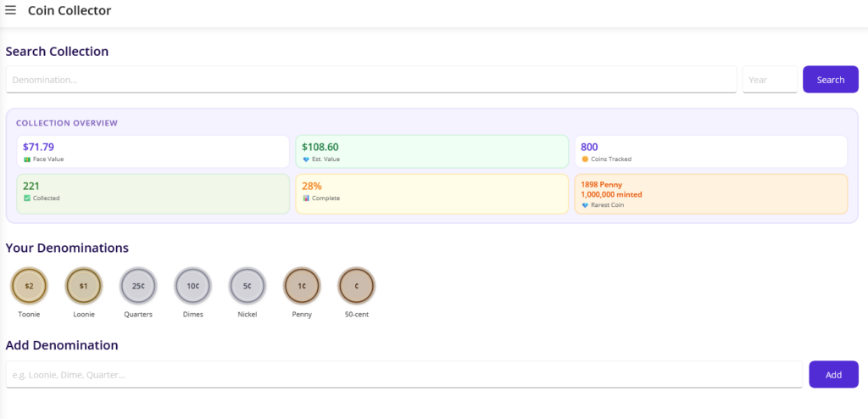The image size is (868, 419).
Task: Open the 1¢ Penny denomination
Action: pos(301,286)
